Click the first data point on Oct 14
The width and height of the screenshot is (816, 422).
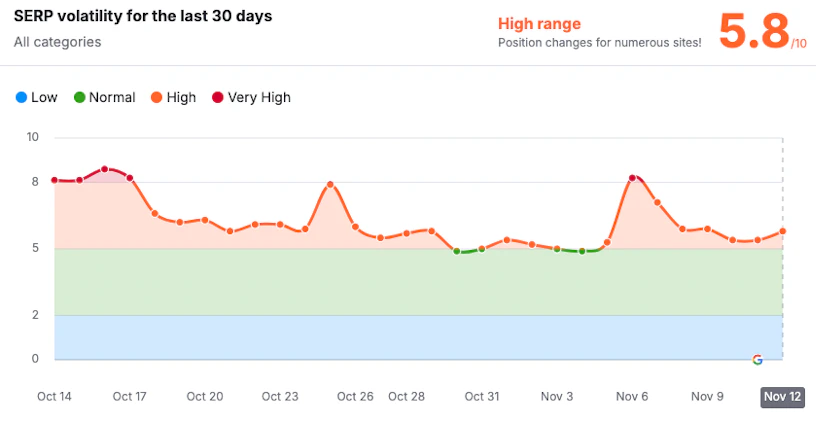click(55, 180)
